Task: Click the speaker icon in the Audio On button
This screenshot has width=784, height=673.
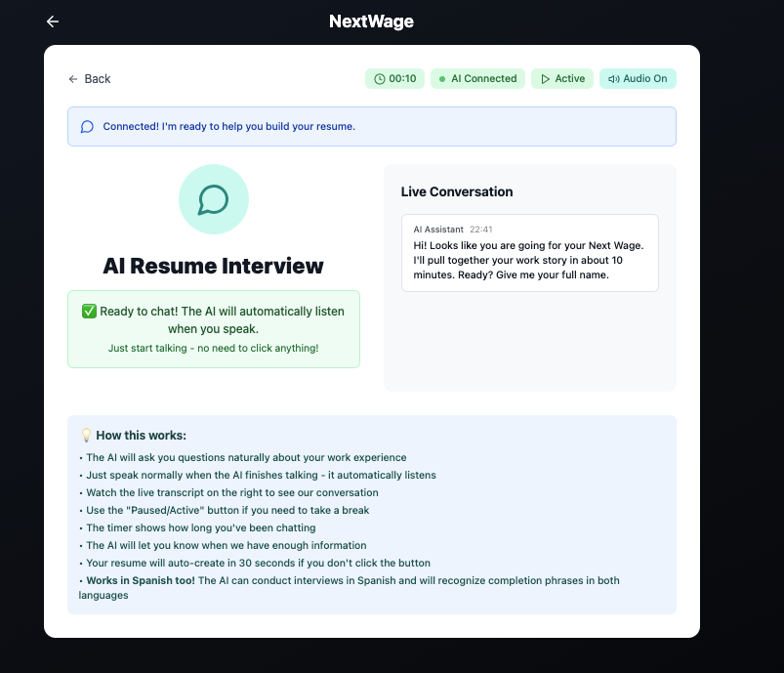Action: [x=614, y=79]
